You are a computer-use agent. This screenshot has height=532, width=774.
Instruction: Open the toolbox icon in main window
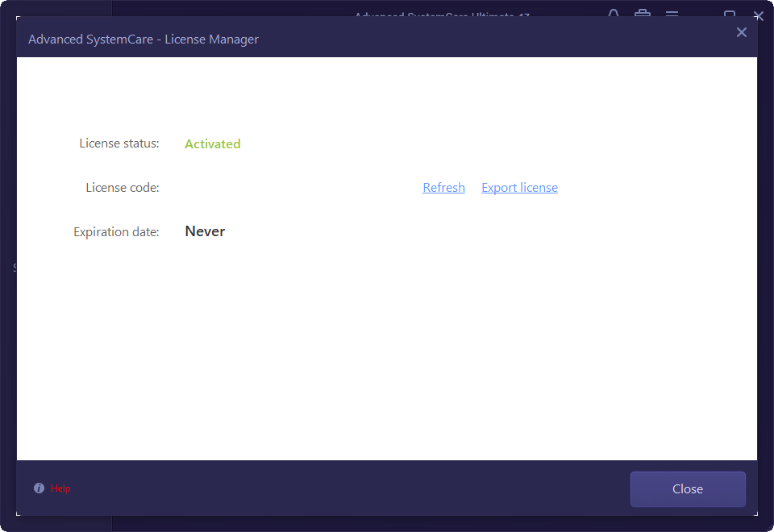643,13
